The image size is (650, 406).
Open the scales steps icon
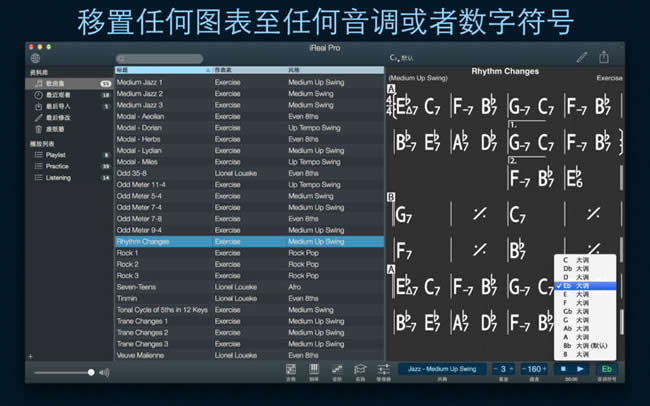click(x=337, y=369)
